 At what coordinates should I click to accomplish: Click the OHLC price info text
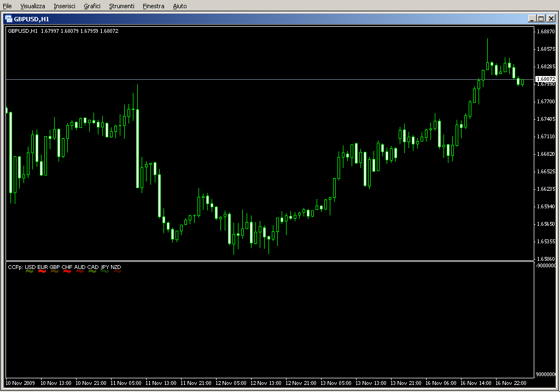(79, 31)
